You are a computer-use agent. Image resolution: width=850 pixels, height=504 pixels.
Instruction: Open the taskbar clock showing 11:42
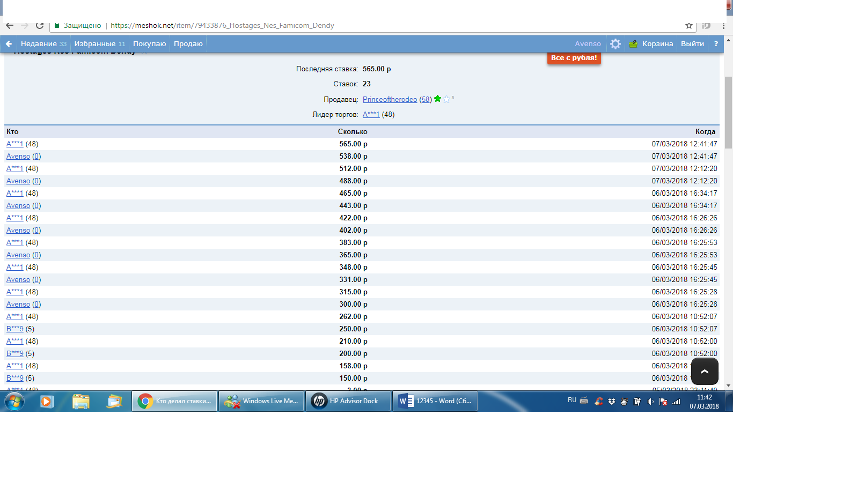[x=704, y=402]
